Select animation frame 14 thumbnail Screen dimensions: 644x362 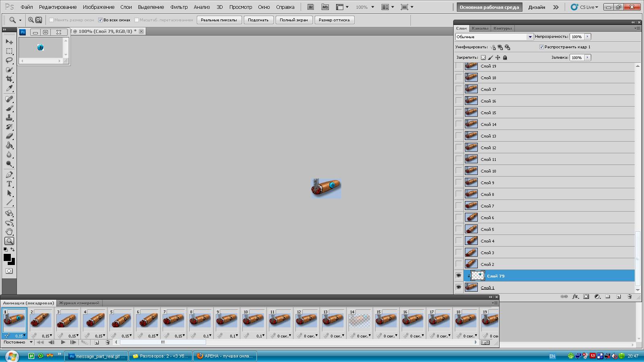pos(359,320)
